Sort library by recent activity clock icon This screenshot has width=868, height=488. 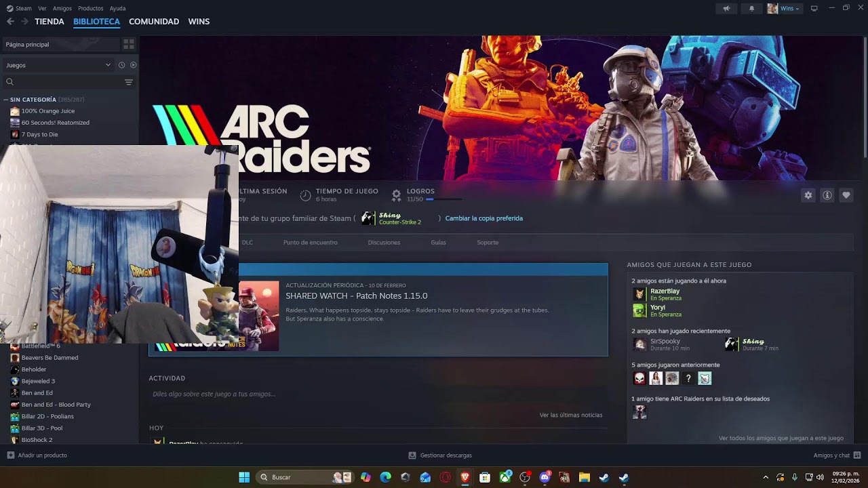[x=122, y=65]
